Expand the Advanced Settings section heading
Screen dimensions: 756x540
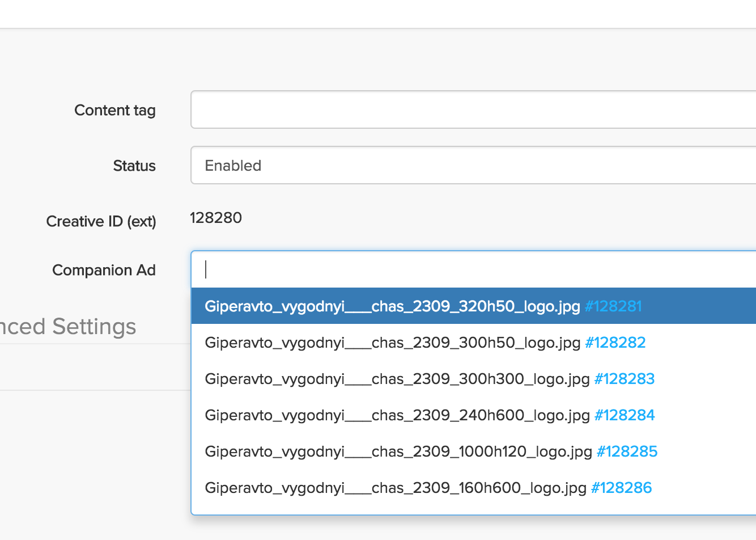(x=68, y=327)
